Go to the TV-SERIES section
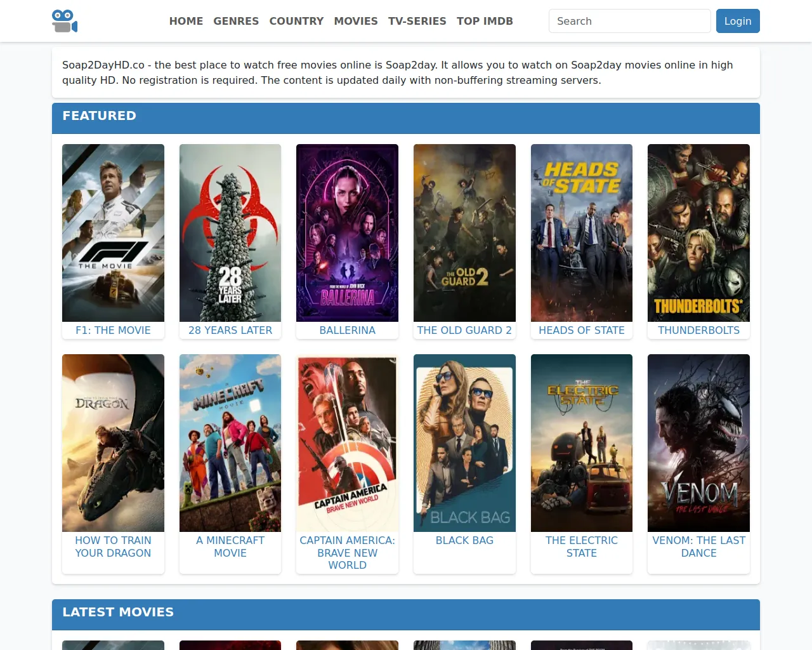The height and width of the screenshot is (650, 812). pyautogui.click(x=417, y=21)
